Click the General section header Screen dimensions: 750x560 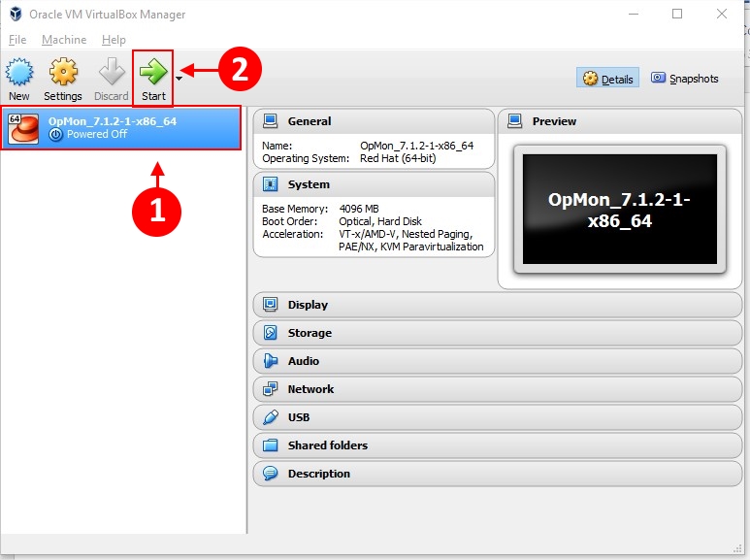310,121
